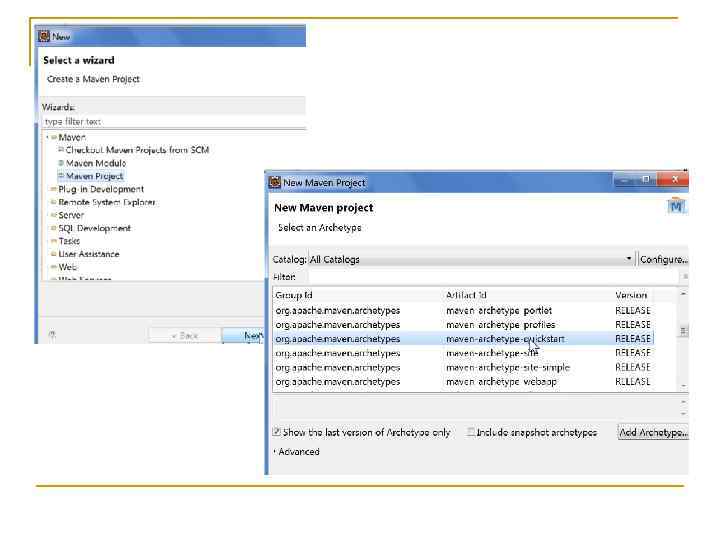The width and height of the screenshot is (720, 540).
Task: Click the Configure button
Action: click(x=663, y=259)
